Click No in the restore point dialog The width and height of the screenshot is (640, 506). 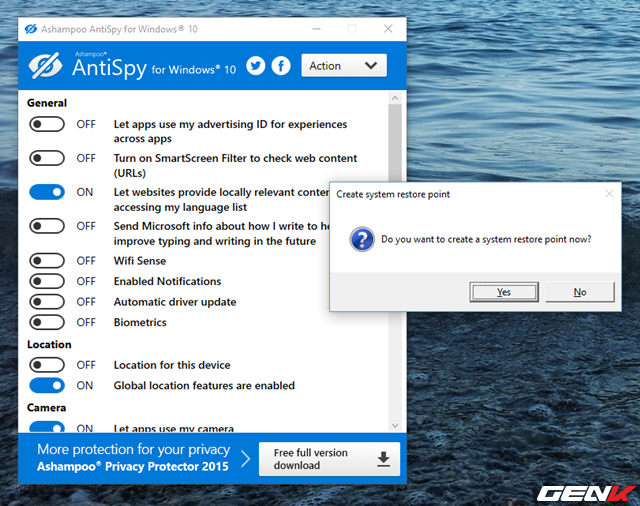click(x=579, y=292)
